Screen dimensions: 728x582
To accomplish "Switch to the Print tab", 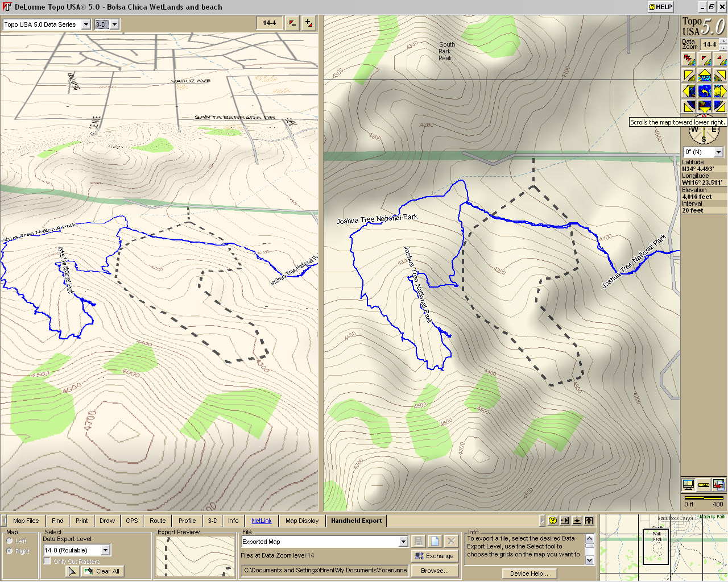I will (x=82, y=521).
